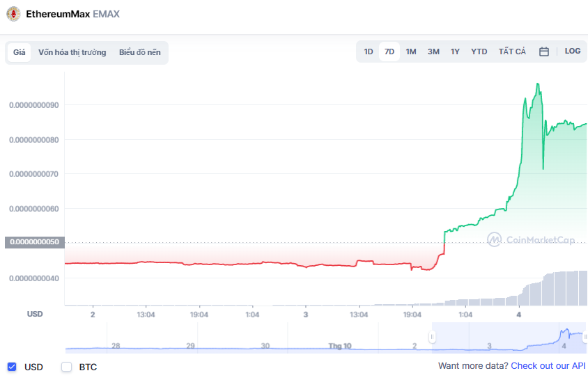Click the 0.0000000060 axis label
The image size is (588, 380).
click(x=33, y=209)
